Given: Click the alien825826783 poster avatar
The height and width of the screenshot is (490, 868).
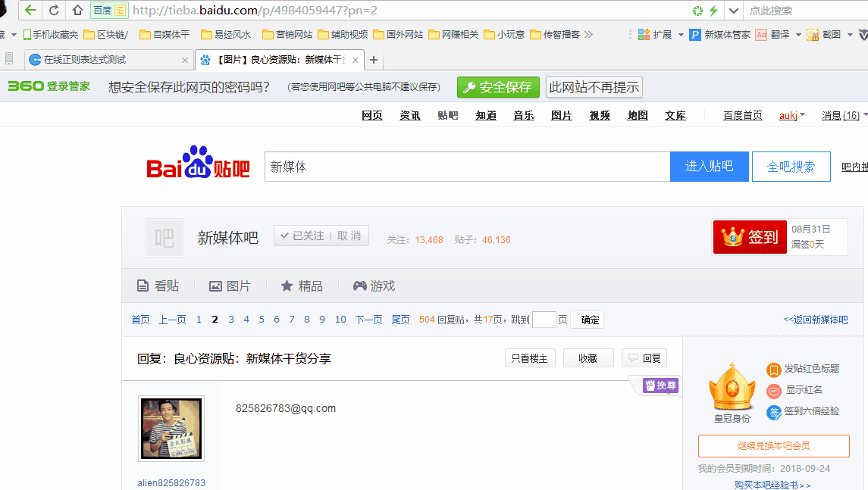Looking at the screenshot, I should (171, 429).
